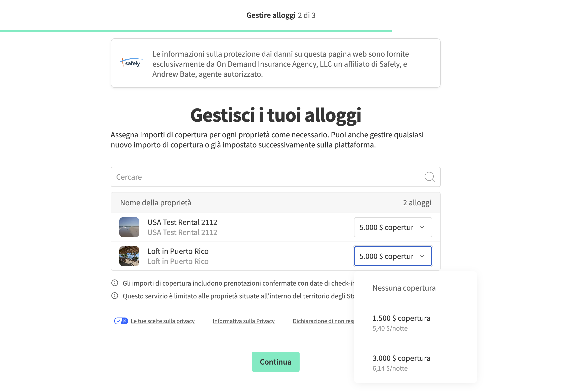
Task: Click the Nome della proprietà column header
Action: click(x=156, y=203)
